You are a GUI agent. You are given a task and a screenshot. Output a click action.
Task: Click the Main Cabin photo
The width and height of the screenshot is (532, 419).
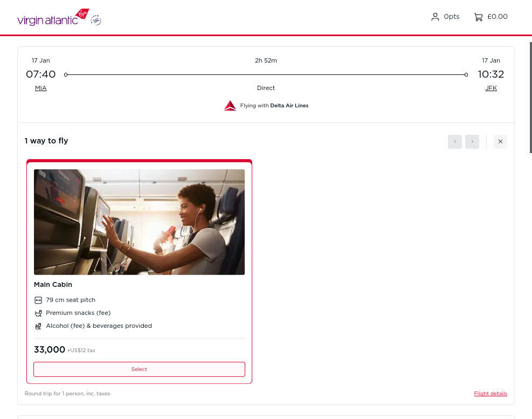tap(139, 222)
